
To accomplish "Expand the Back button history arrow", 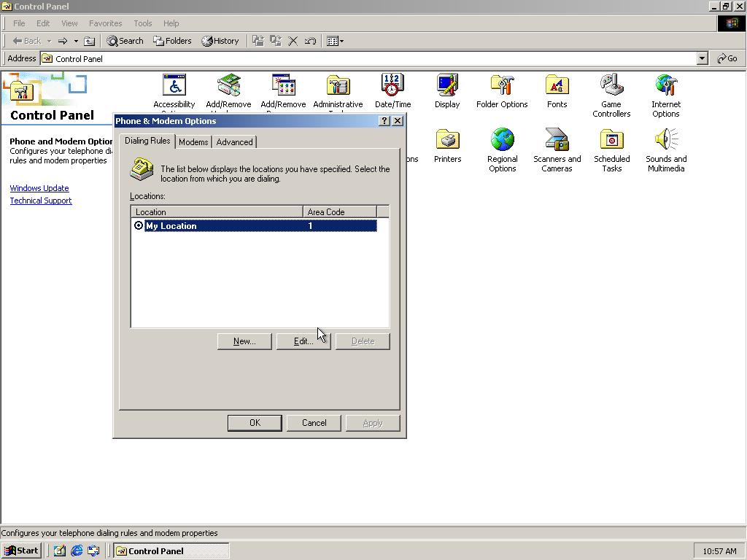I will click(49, 41).
